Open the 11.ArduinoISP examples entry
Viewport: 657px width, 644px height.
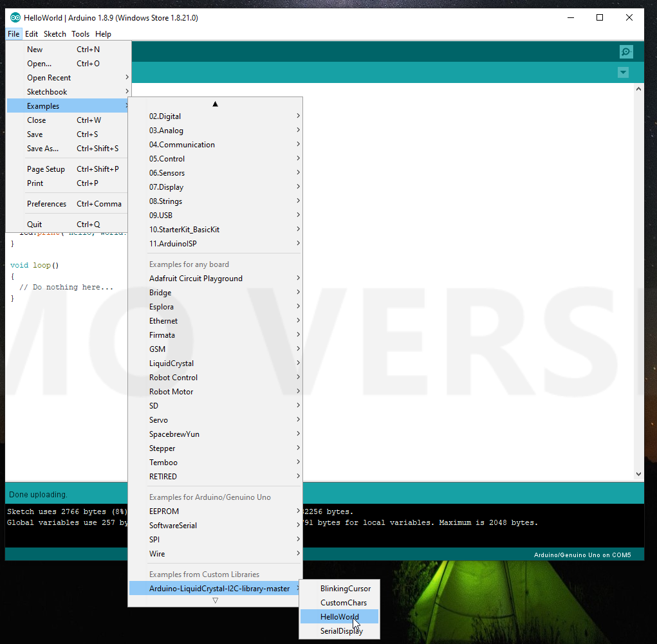(x=216, y=243)
